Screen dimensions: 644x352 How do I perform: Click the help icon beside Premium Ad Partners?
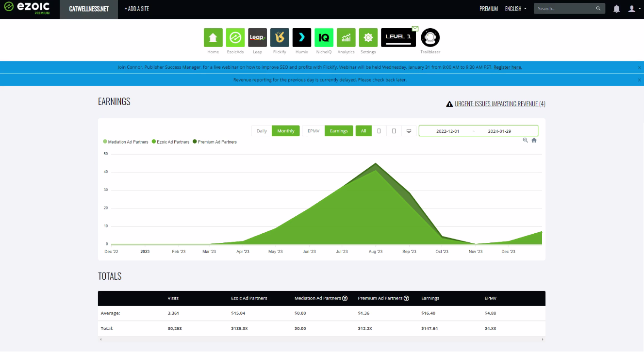[406, 299]
